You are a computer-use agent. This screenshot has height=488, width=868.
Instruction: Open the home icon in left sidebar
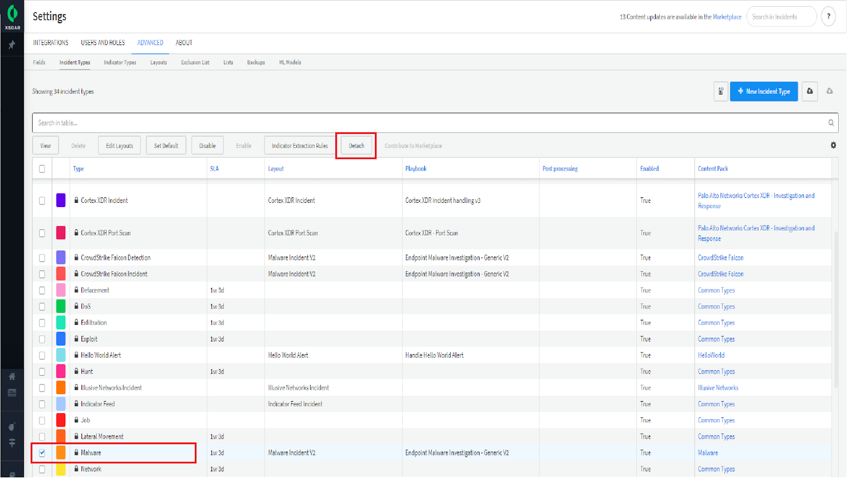pos(12,376)
